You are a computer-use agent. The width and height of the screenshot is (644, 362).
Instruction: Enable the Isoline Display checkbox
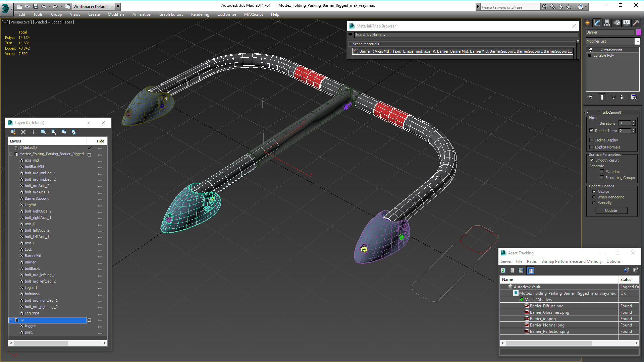click(592, 140)
